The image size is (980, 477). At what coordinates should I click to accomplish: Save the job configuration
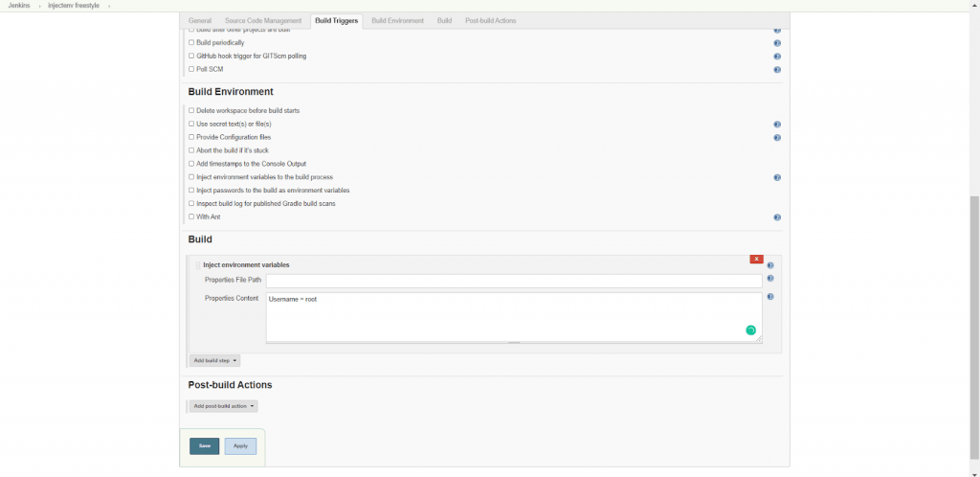pyautogui.click(x=204, y=446)
